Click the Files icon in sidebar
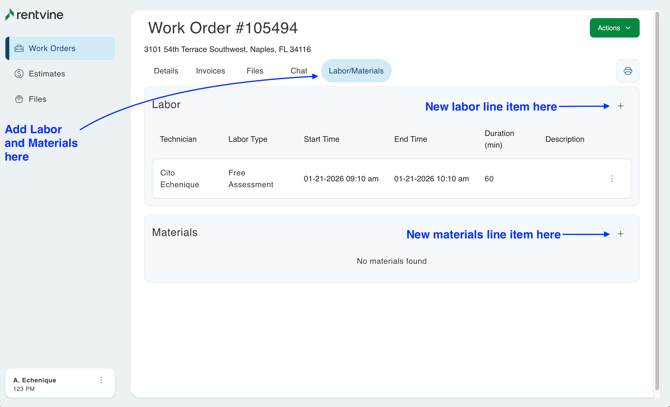 19,99
